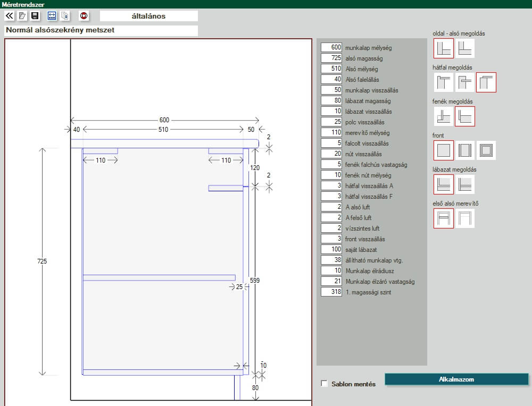The image size is (532, 406).
Task: Click the 'munkalap mélység' value field
Action: click(x=332, y=48)
